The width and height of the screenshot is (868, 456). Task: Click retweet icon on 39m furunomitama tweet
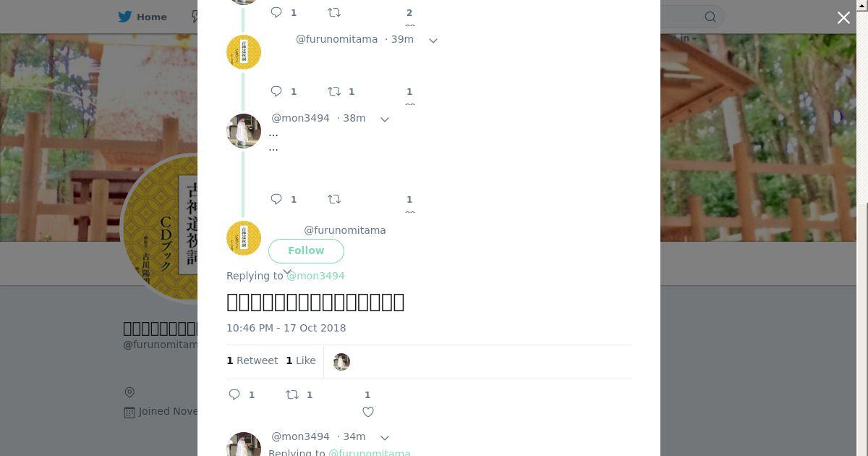point(334,91)
